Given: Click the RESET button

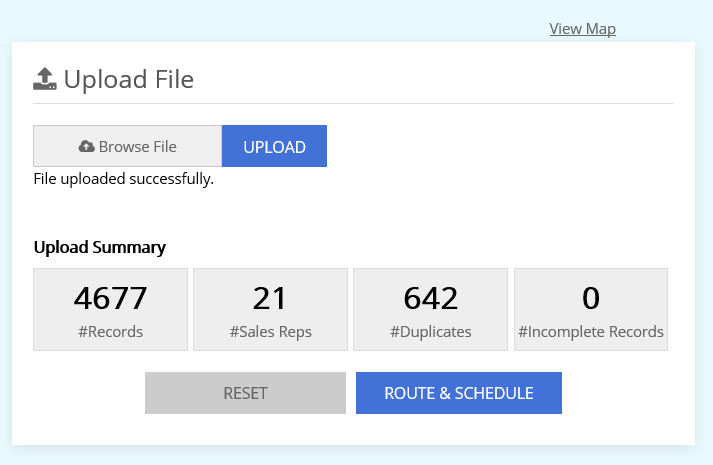Looking at the screenshot, I should pyautogui.click(x=245, y=393).
